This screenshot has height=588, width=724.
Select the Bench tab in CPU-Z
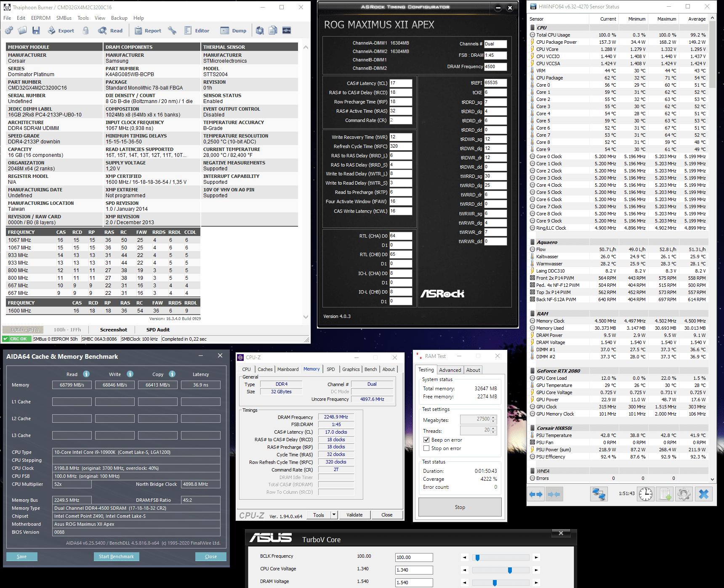tap(371, 369)
